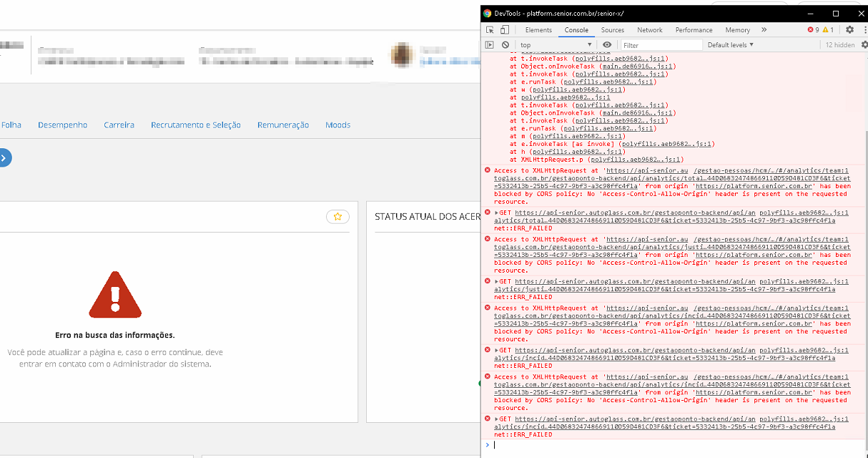Image resolution: width=868 pixels, height=458 pixels.
Task: Open the Sources tab
Action: [x=613, y=30]
